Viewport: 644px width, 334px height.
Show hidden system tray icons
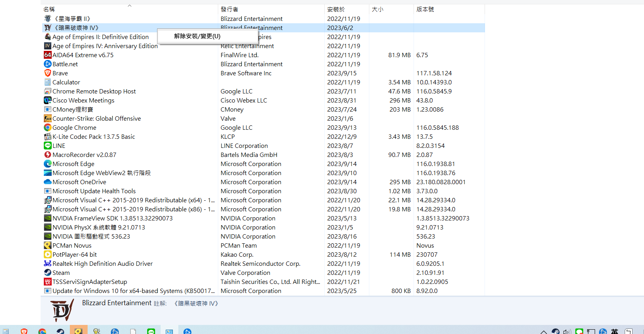(543, 332)
